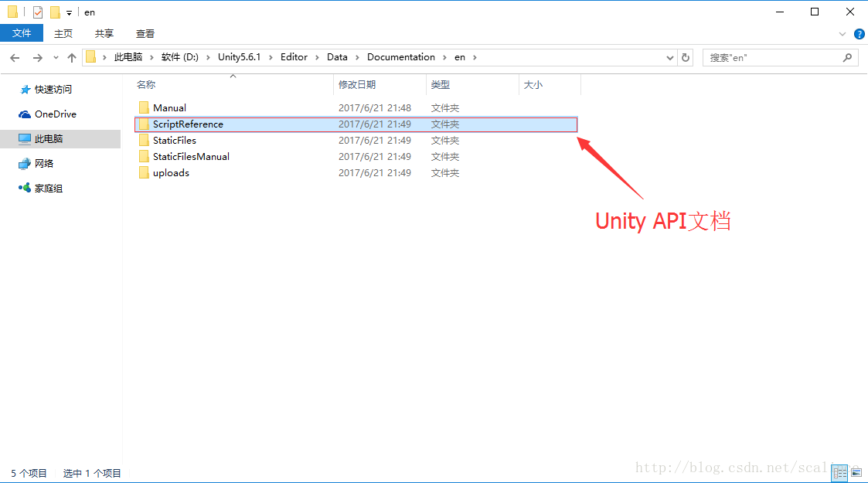The height and width of the screenshot is (483, 868).
Task: Click Data in the address breadcrumb
Action: (x=337, y=57)
